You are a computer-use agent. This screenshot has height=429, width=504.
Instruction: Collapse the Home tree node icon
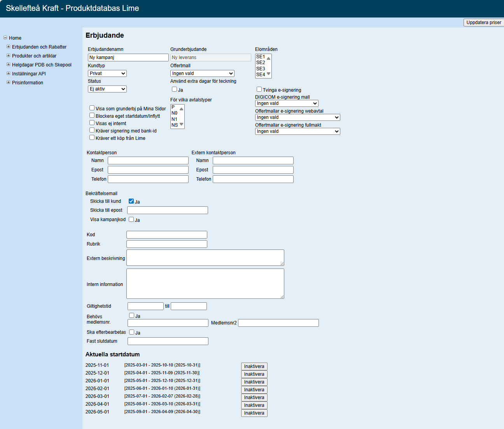pos(5,38)
